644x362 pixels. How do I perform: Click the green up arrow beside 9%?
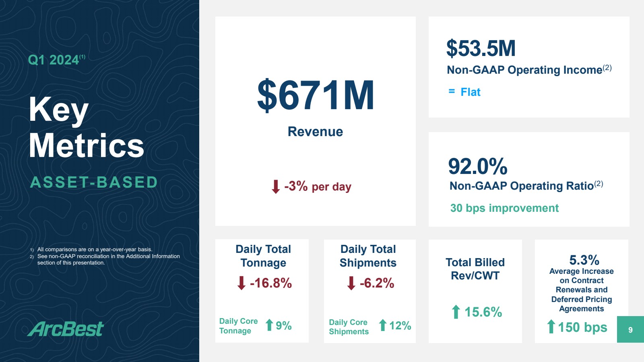pyautogui.click(x=269, y=325)
